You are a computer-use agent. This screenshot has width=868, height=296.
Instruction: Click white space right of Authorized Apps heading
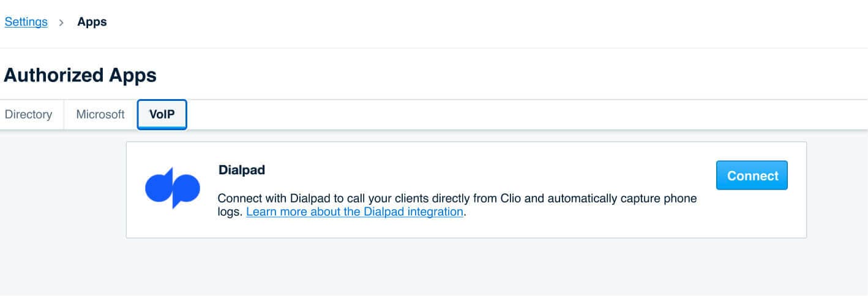pyautogui.click(x=490, y=75)
